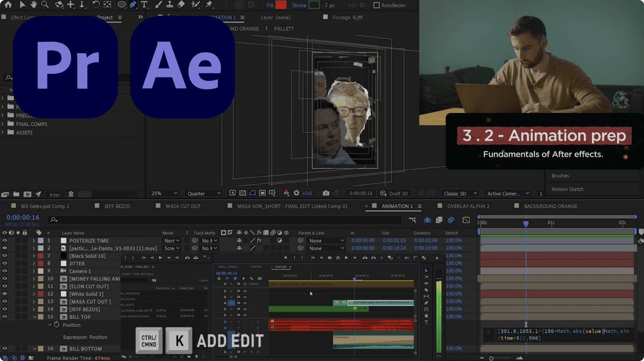The image size is (644, 361).
Task: Select the Puppet Pin tool
Action: coord(209,5)
